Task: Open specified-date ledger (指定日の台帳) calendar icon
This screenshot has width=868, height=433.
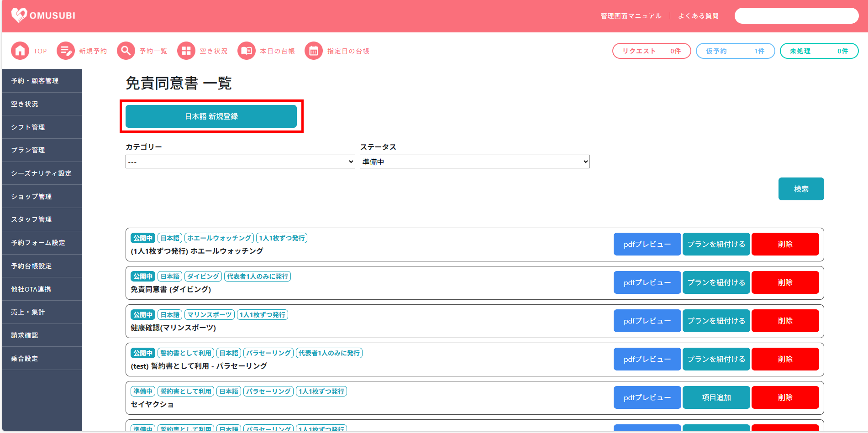Action: 314,51
